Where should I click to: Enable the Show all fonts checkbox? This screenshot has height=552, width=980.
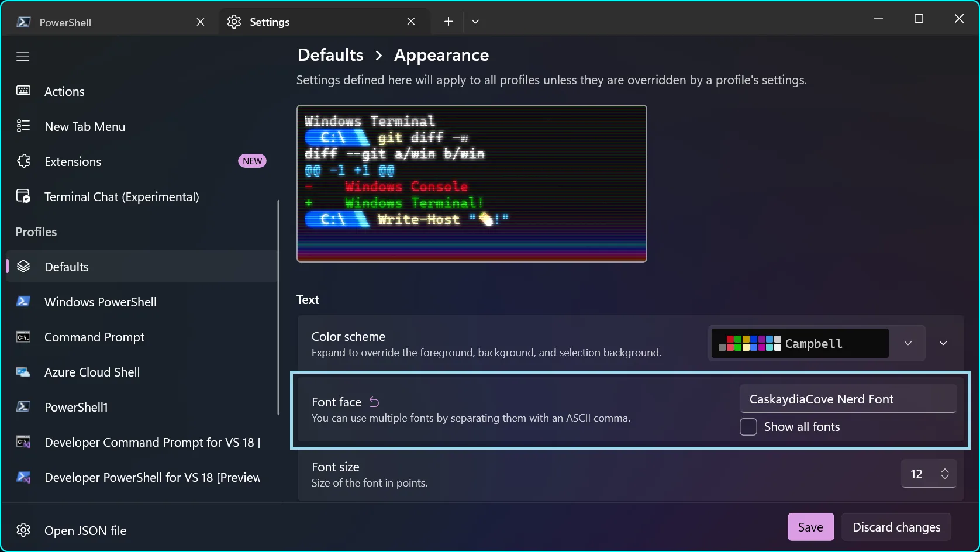(x=748, y=427)
